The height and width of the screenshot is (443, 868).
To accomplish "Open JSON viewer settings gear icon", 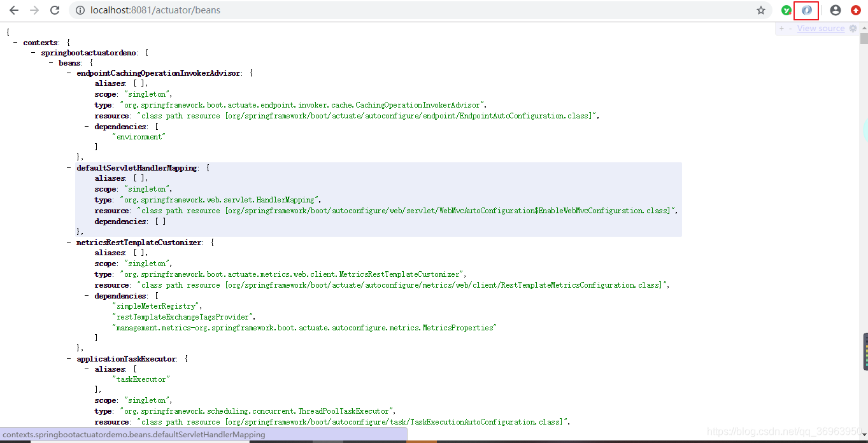I will (853, 29).
